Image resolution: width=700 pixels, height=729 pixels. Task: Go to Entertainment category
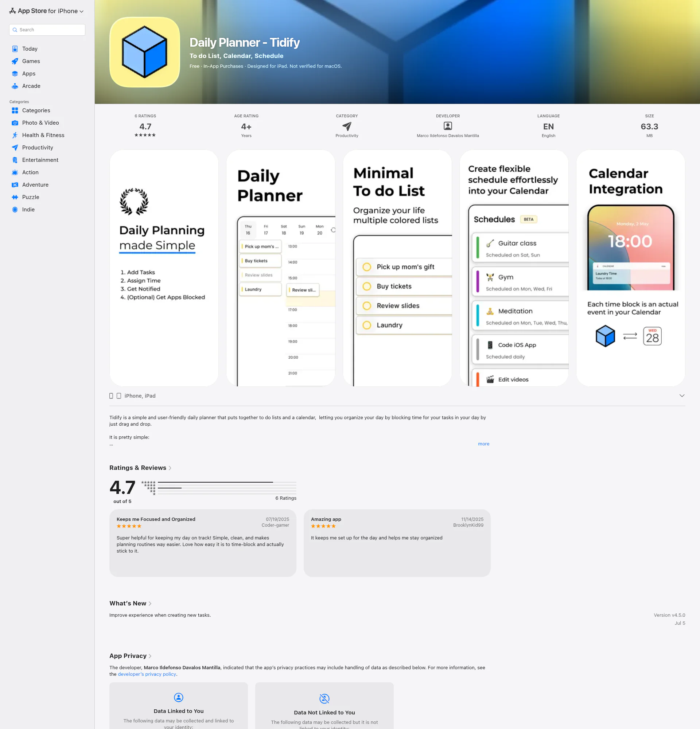click(x=47, y=160)
